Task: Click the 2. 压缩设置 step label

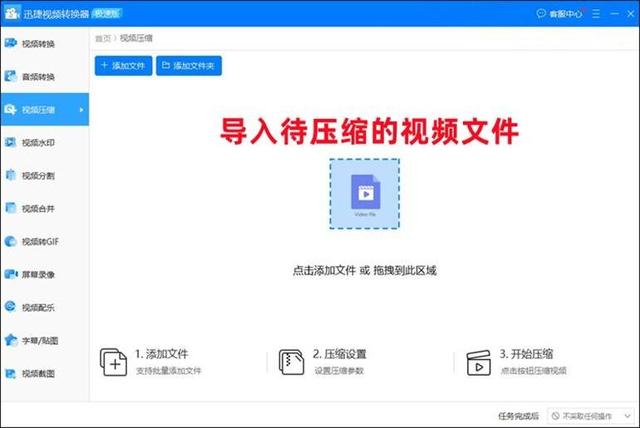Action: [340, 354]
